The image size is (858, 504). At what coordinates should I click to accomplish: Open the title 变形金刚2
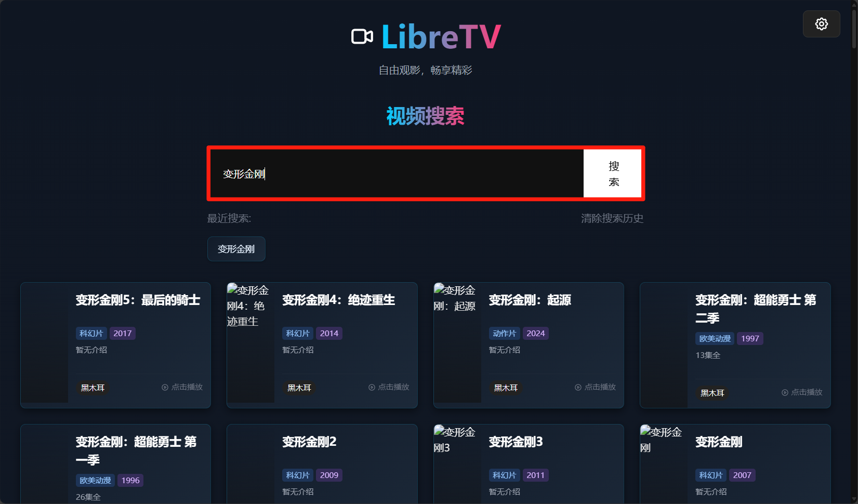[309, 442]
